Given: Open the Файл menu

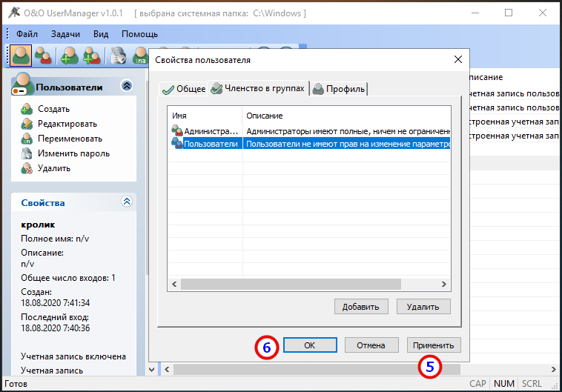Looking at the screenshot, I should click(x=27, y=34).
